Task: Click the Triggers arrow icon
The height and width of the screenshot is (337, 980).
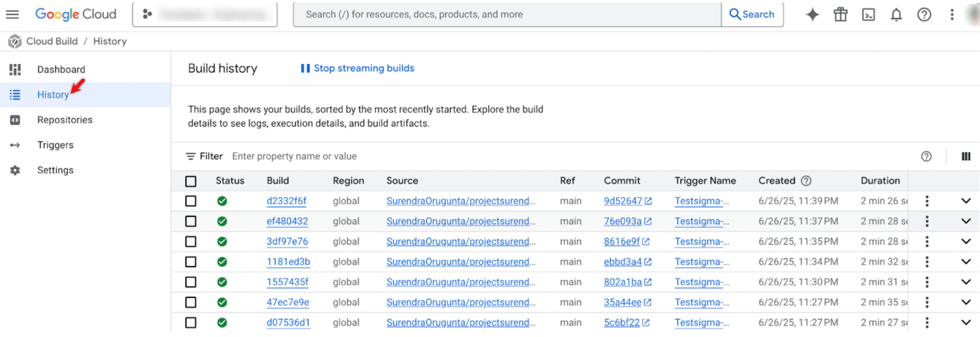Action: point(15,145)
